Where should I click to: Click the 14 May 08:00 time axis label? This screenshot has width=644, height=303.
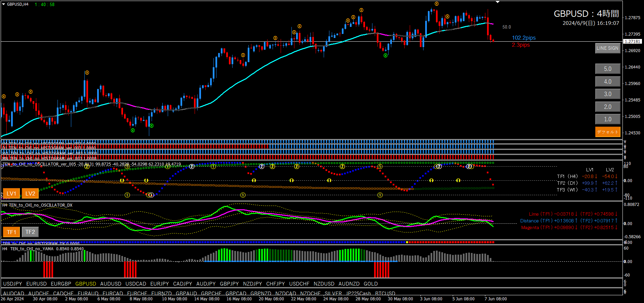tap(207, 299)
